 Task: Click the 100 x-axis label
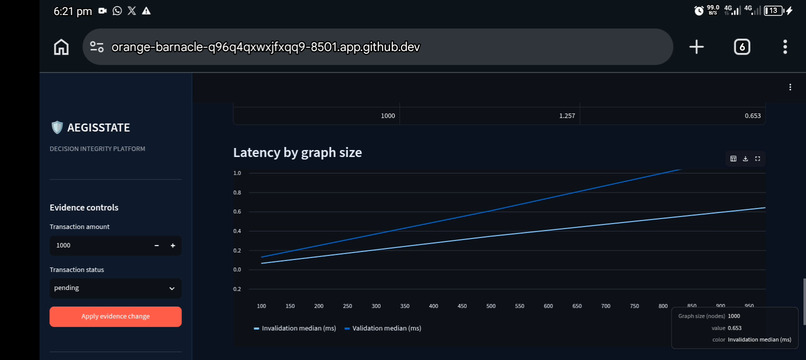pos(261,306)
